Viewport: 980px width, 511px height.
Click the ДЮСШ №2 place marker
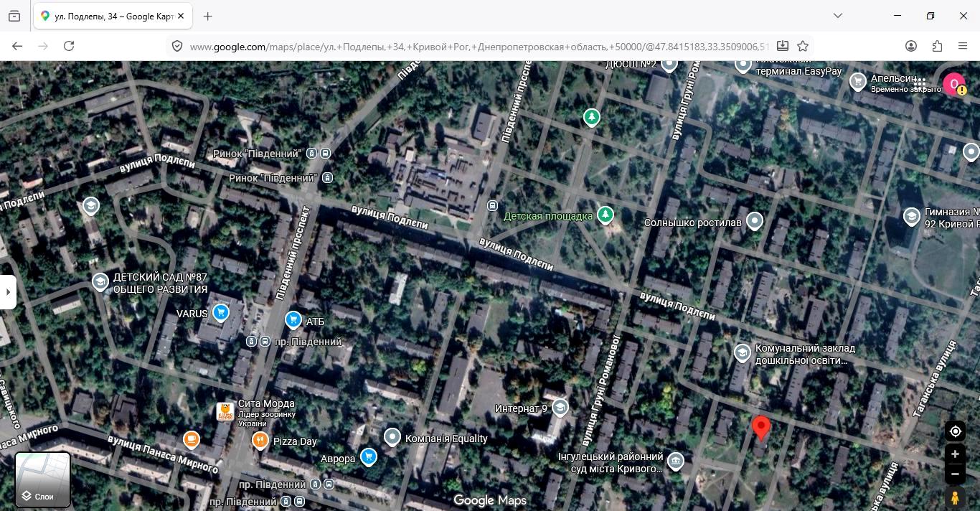tap(669, 64)
